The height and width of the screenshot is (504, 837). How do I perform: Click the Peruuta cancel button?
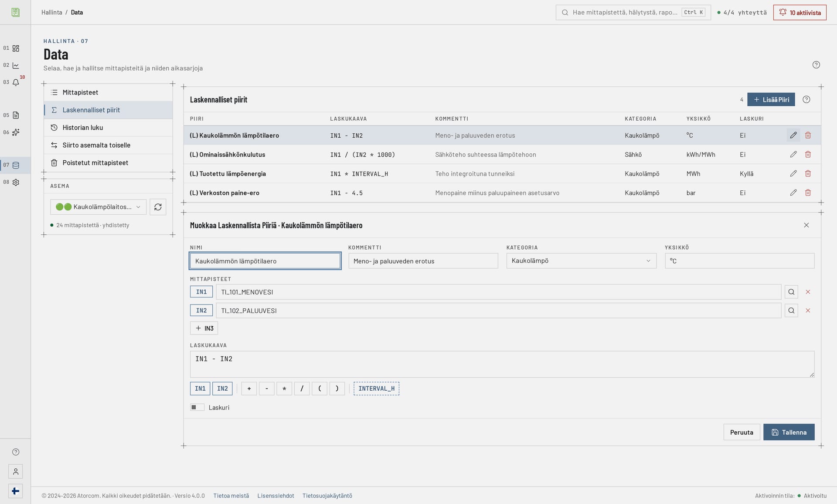742,432
